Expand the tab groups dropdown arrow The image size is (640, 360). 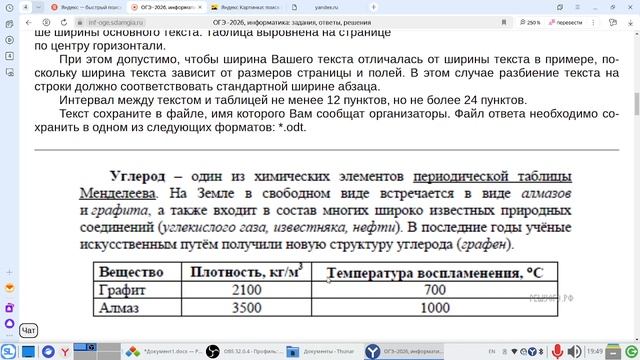click(x=38, y=7)
